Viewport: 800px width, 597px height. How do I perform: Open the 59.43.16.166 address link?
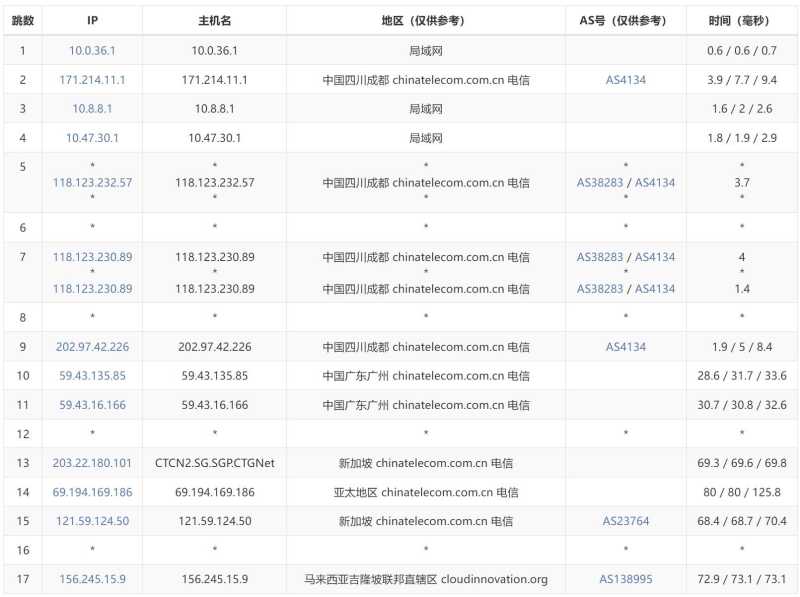tap(92, 404)
